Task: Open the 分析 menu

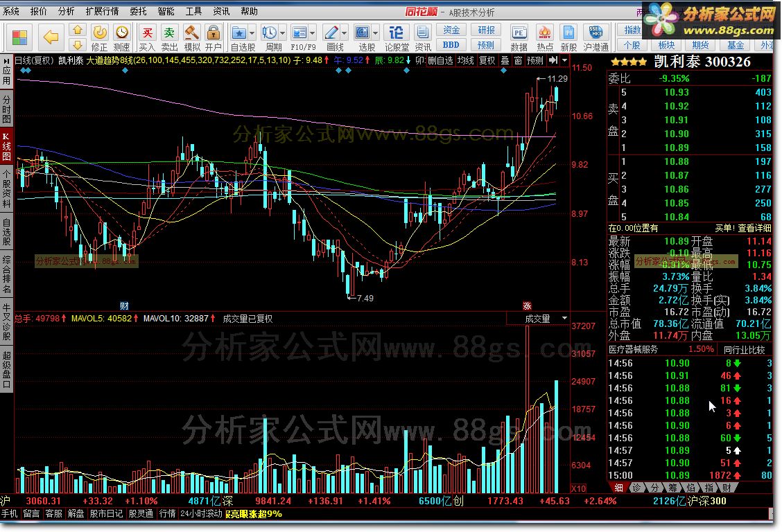Action: click(x=67, y=12)
